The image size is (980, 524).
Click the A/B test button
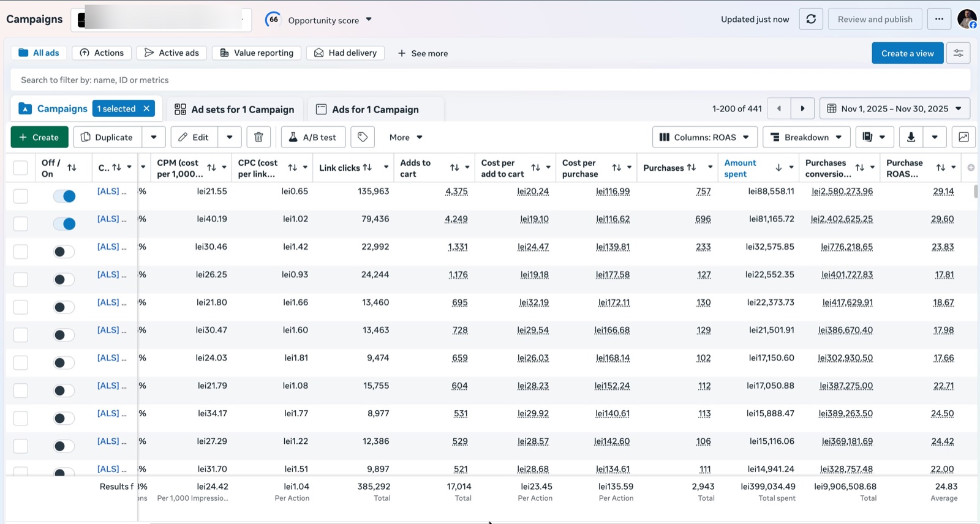pyautogui.click(x=313, y=137)
